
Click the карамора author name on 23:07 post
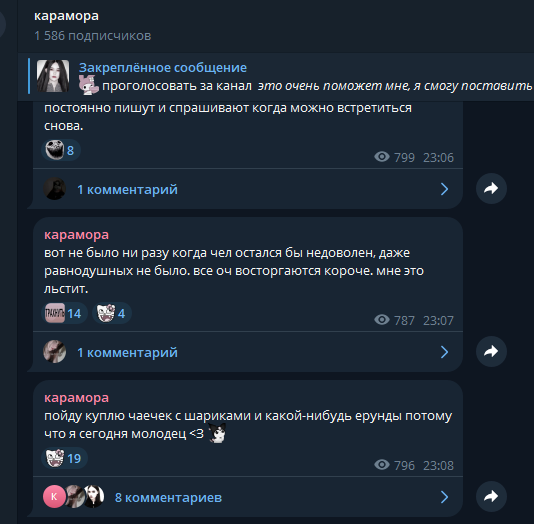(76, 235)
